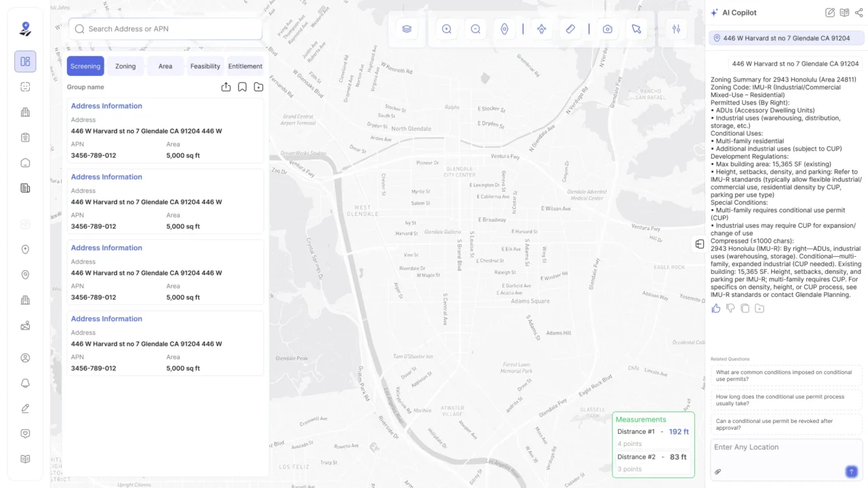Viewport: 868px width, 488px height.
Task: Take a map snapshot with camera icon
Action: pos(608,29)
